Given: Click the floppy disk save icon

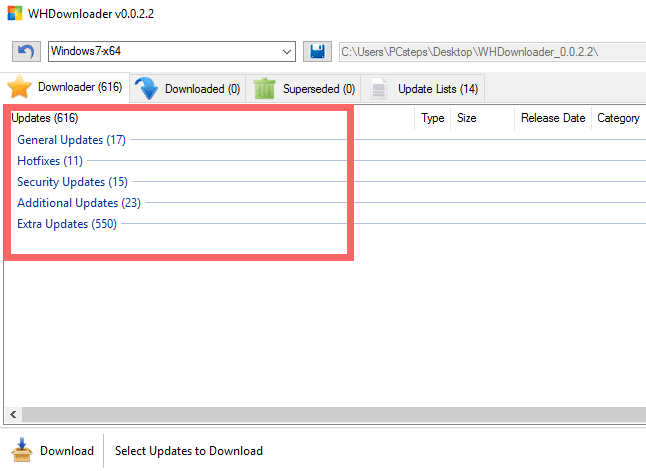Looking at the screenshot, I should 318,51.
